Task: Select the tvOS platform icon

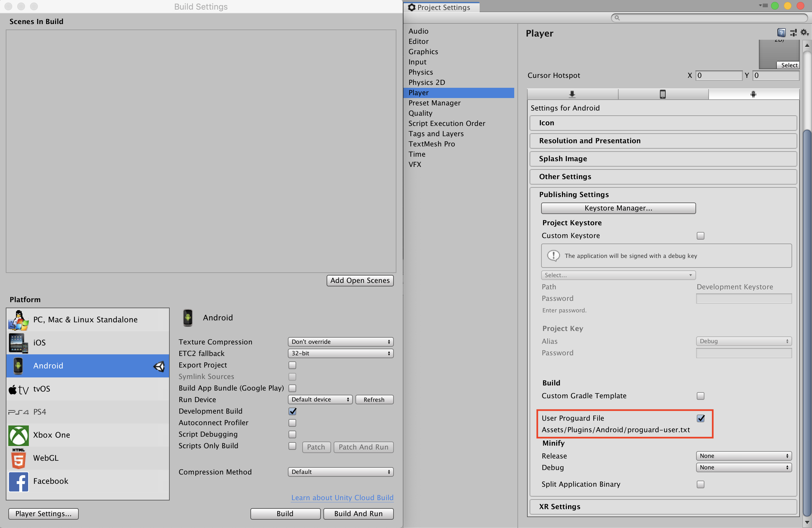Action: coord(18,388)
